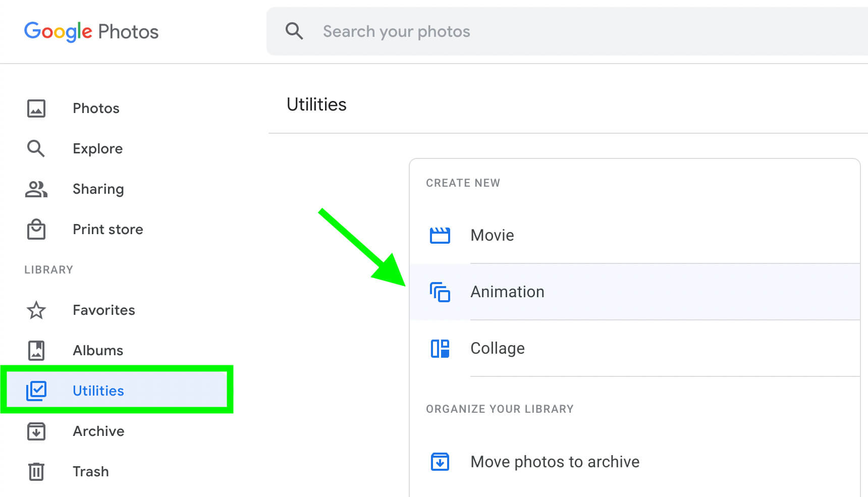Open the Sharing section
The width and height of the screenshot is (868, 497).
(x=98, y=189)
